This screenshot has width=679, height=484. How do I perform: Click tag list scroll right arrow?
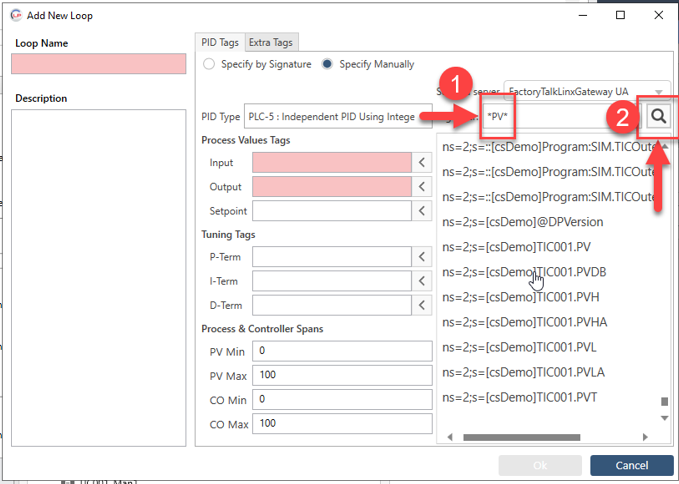point(645,437)
